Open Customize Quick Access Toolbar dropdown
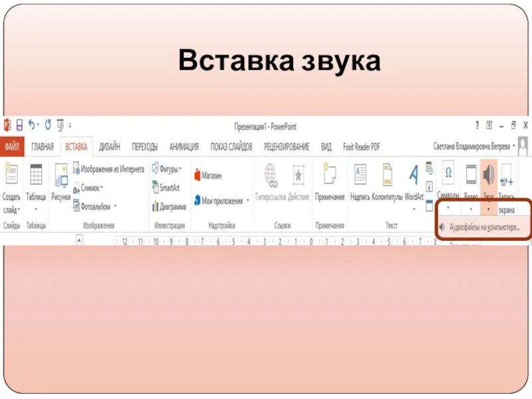532x399 pixels. click(70, 126)
